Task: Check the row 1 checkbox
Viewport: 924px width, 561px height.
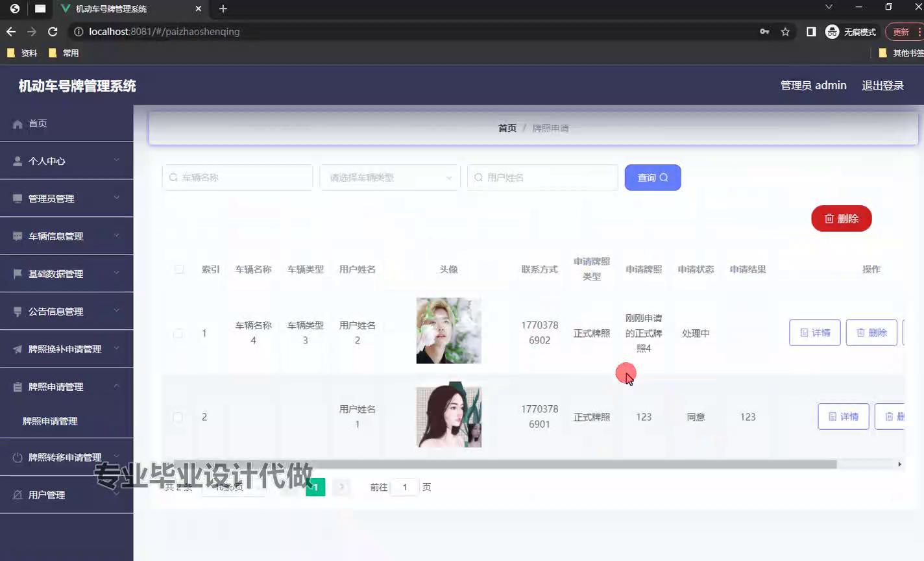Action: pos(178,333)
